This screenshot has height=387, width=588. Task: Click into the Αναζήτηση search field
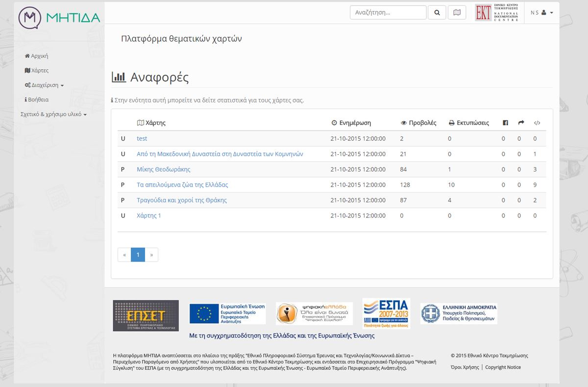click(388, 13)
